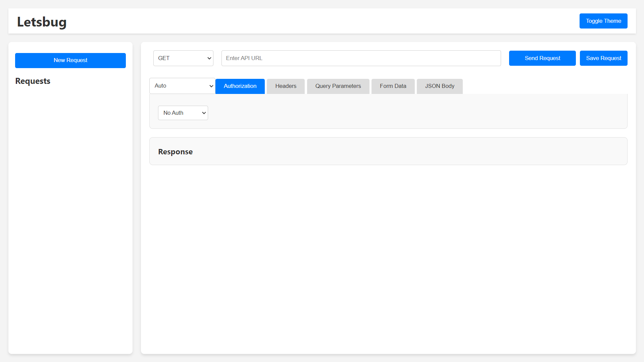Click the chevron arrow on No Auth selector
Image resolution: width=644 pixels, height=362 pixels.
204,113
